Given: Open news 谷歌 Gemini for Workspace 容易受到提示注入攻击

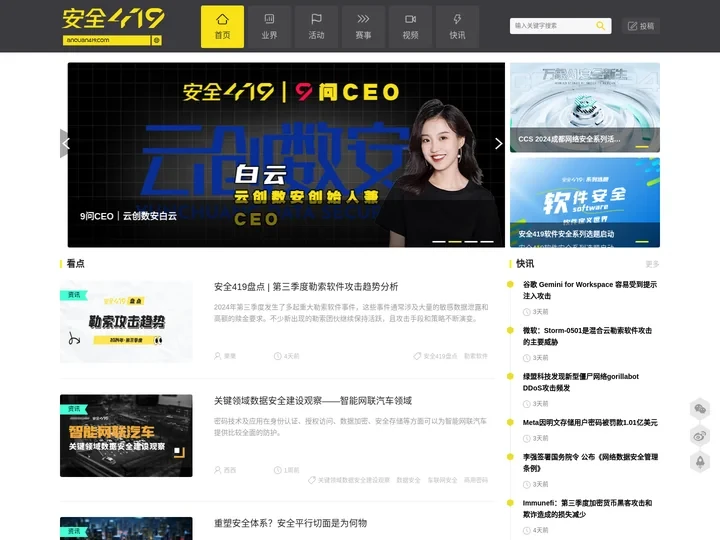Looking at the screenshot, I should pyautogui.click(x=590, y=290).
